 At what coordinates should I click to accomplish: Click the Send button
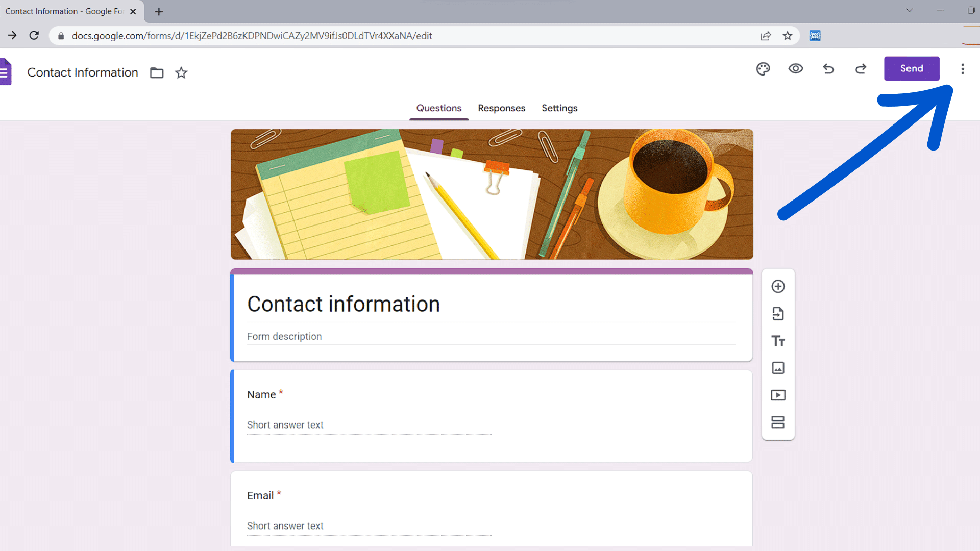[911, 68]
